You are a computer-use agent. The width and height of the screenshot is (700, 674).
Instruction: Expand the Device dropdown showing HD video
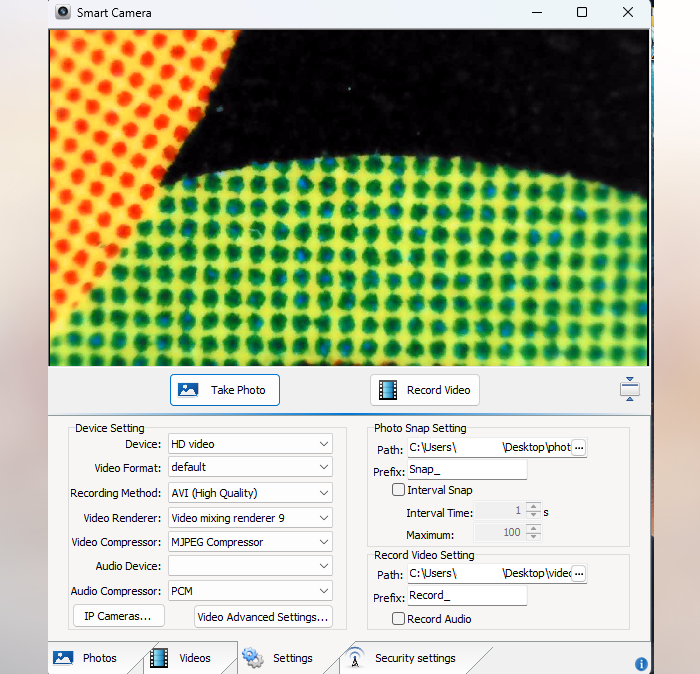click(250, 444)
